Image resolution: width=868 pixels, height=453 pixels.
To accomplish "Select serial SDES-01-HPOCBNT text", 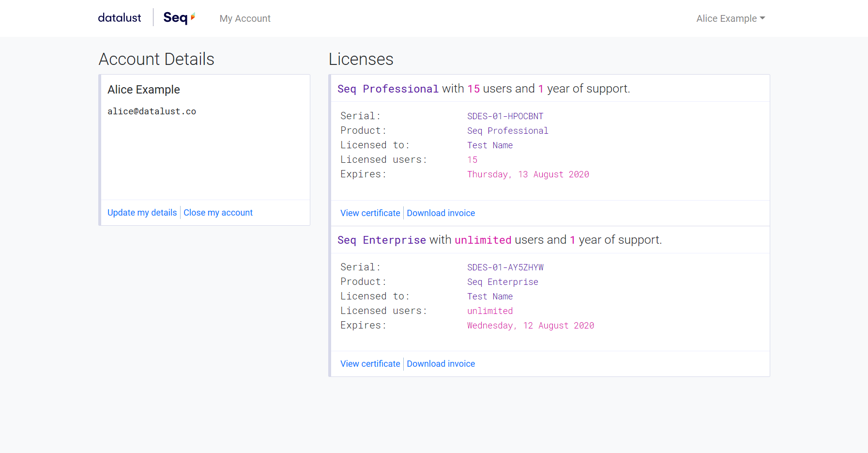I will tap(505, 116).
